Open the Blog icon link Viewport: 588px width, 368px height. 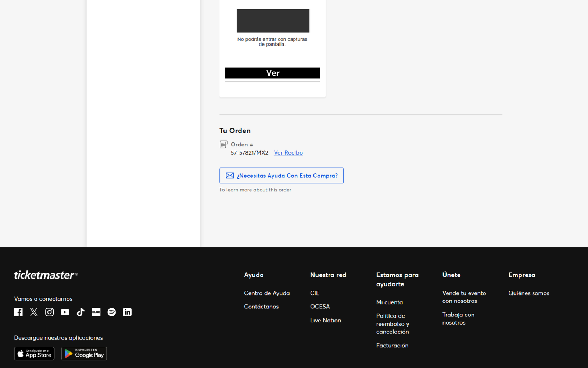96,312
